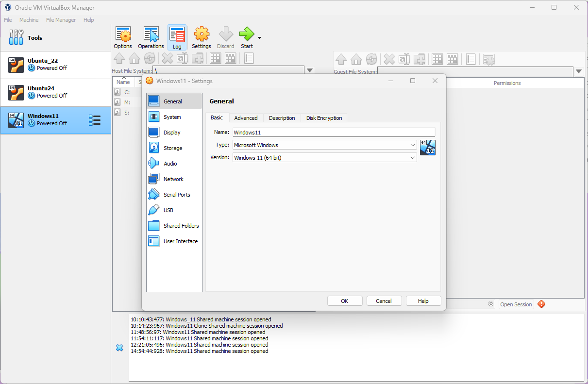Click rename icon in guest file toolbar
This screenshot has width=588, height=384.
point(404,59)
